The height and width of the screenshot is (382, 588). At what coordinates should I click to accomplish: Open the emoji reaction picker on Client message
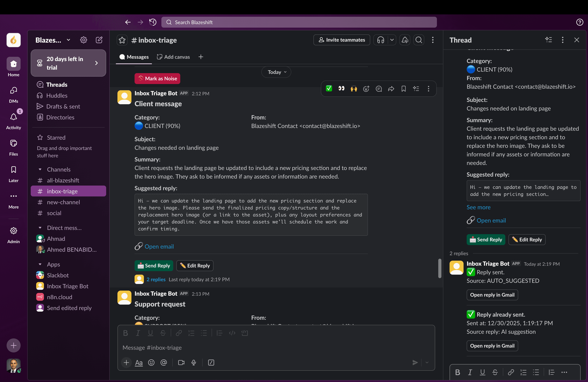pos(366,89)
